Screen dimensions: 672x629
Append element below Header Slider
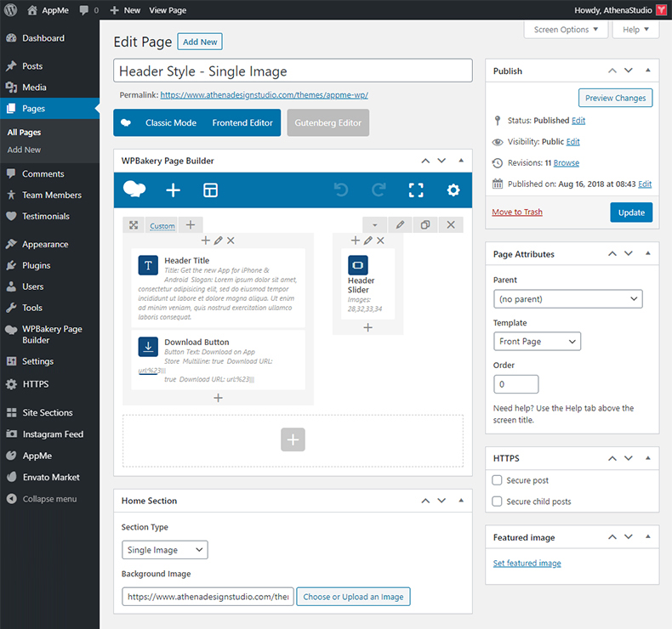coord(367,327)
